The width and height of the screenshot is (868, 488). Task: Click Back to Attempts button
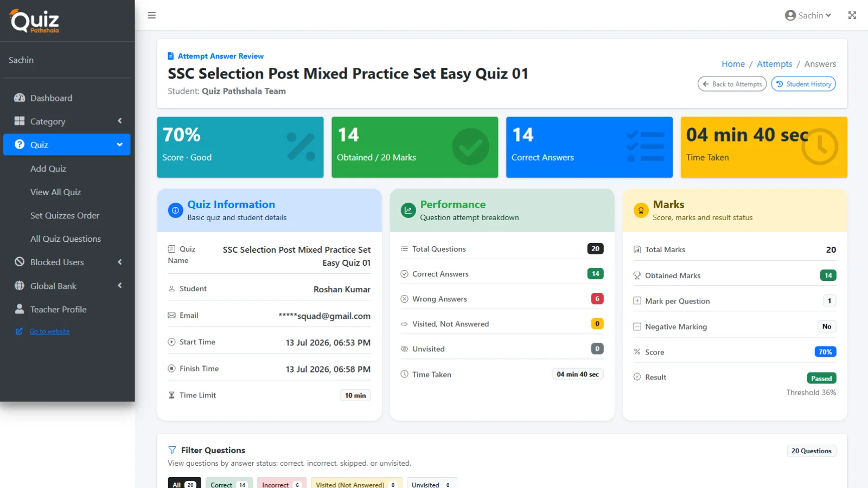[x=732, y=84]
